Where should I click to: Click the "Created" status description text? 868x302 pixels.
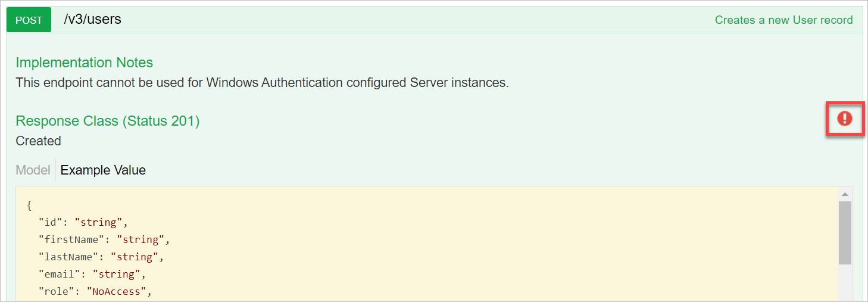point(38,141)
